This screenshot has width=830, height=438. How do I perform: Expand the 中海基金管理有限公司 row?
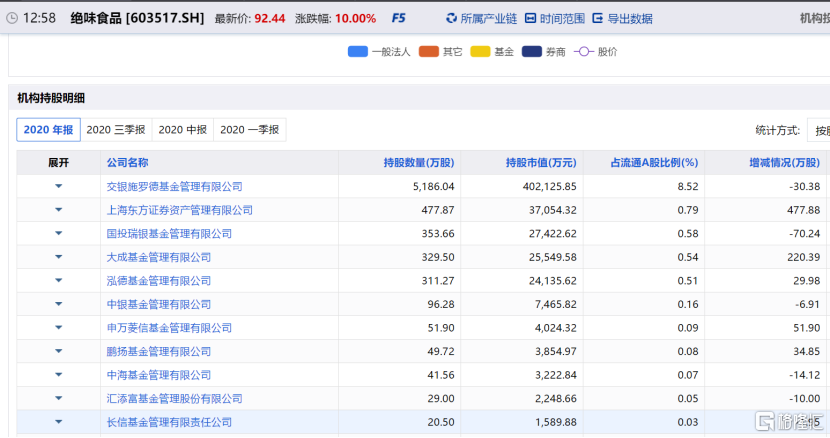click(x=59, y=375)
